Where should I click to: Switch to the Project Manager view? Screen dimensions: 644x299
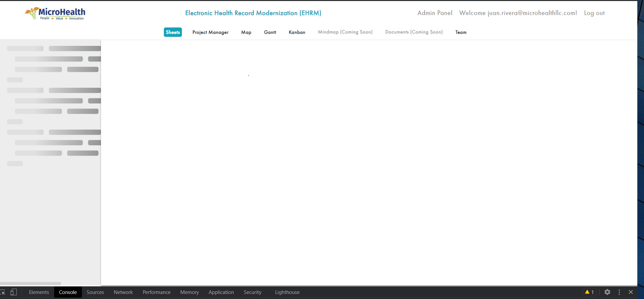point(210,32)
